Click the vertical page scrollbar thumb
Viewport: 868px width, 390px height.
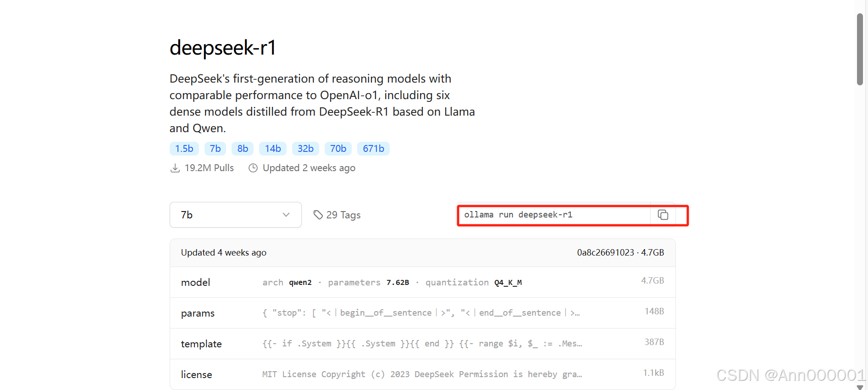860,49
